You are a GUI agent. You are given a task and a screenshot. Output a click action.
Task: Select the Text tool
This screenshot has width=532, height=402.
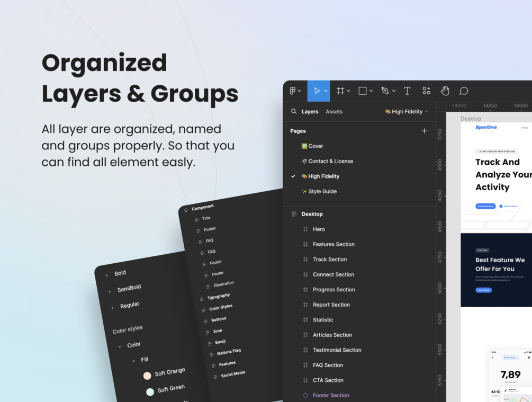407,91
